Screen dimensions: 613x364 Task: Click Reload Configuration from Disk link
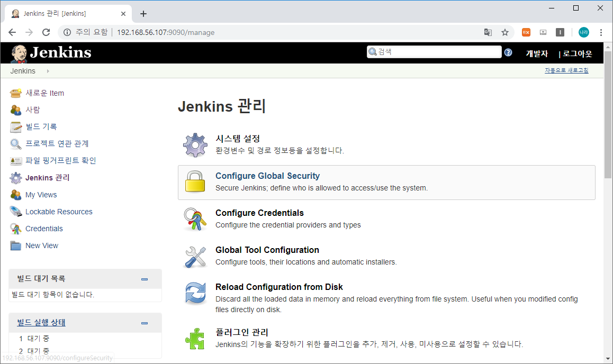[x=279, y=287]
